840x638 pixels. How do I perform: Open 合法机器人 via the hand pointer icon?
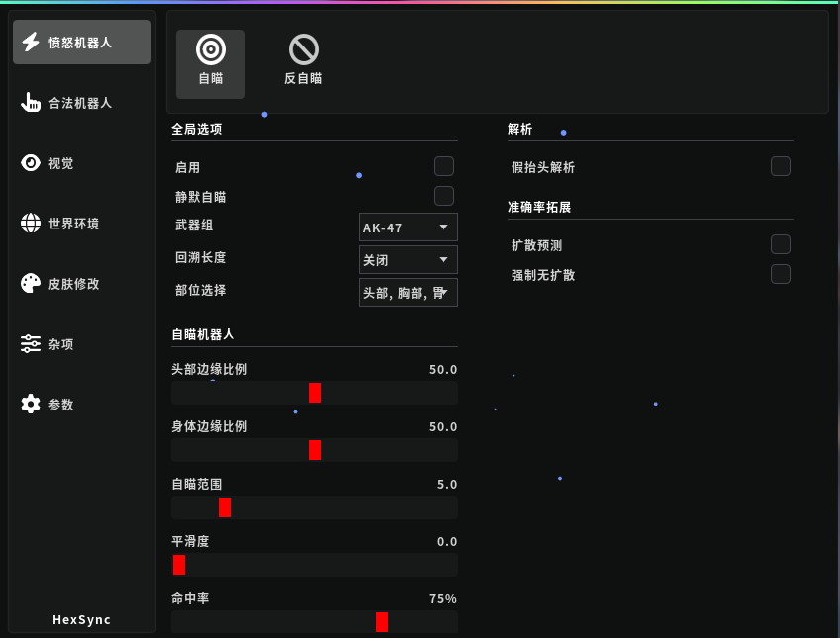point(31,103)
